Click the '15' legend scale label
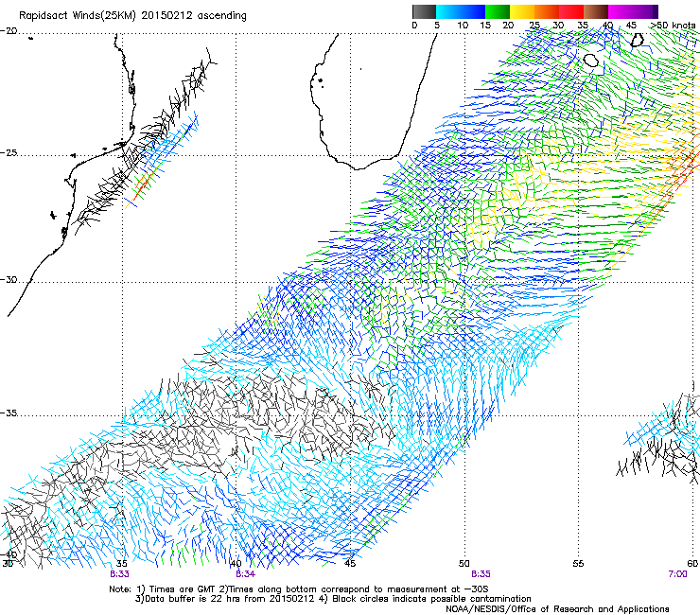This screenshot has width=700, height=615. (x=485, y=26)
